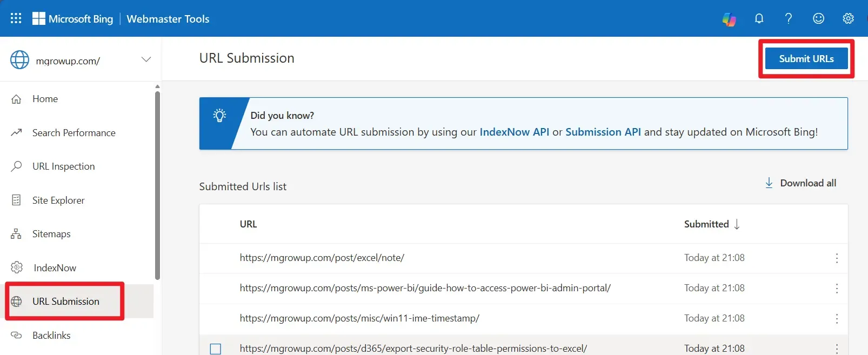Click the Webmaster Tools title link
This screenshot has width=868, height=355.
168,19
